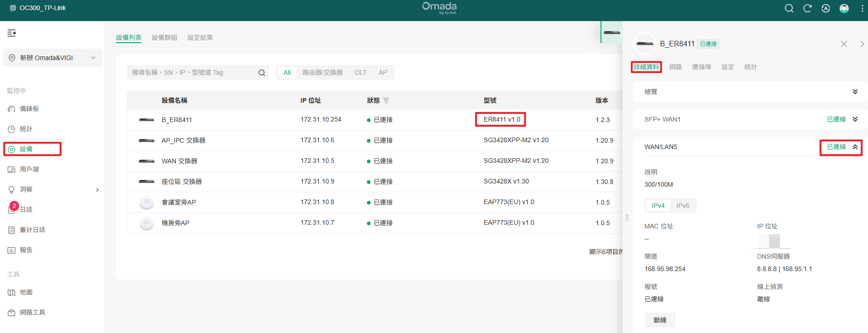The width and height of the screenshot is (868, 333).
Task: Click the IP 位址 column header
Action: coord(311,100)
